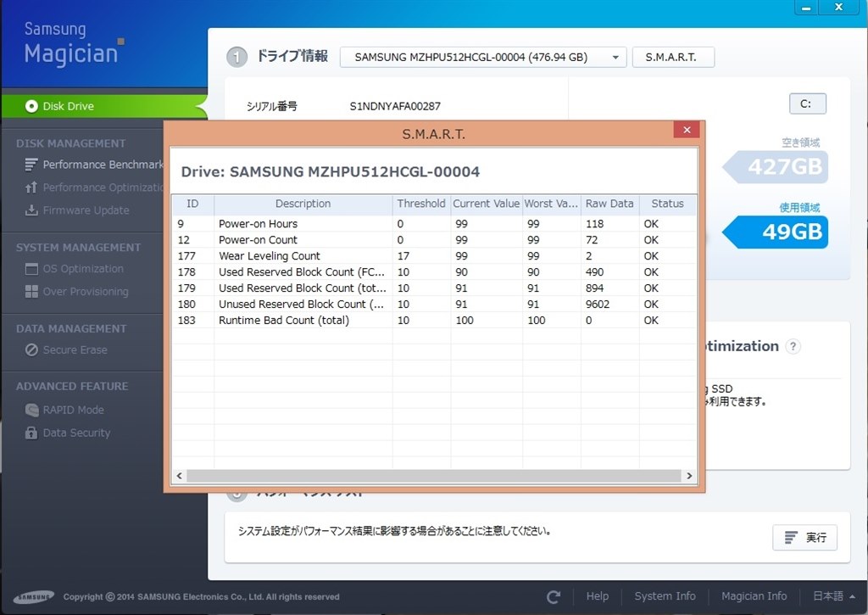The image size is (868, 615).
Task: Click the 実行 run button
Action: 805,537
